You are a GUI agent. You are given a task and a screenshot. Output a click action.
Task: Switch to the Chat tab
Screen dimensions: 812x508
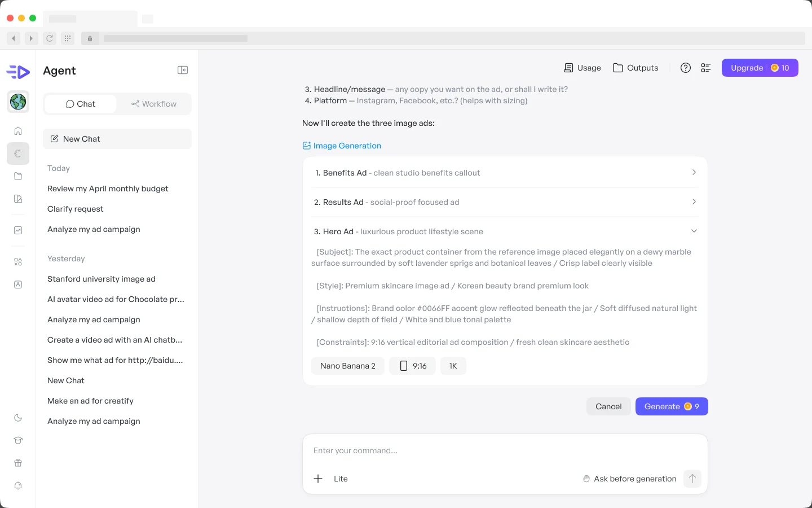pyautogui.click(x=81, y=104)
